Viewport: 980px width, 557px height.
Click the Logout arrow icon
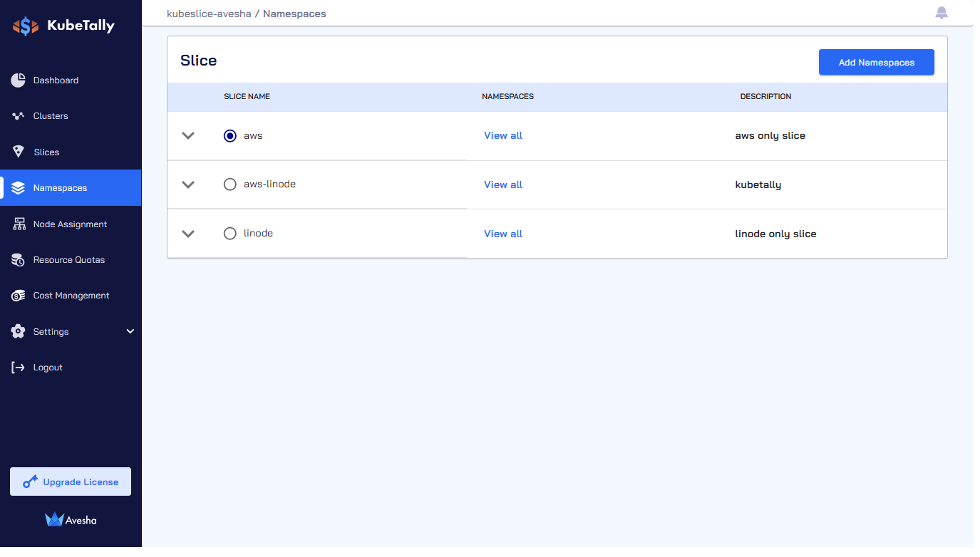pos(19,368)
